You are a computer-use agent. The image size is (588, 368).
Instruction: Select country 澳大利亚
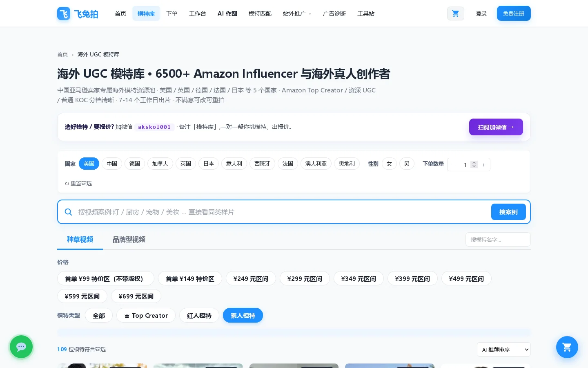pos(316,164)
